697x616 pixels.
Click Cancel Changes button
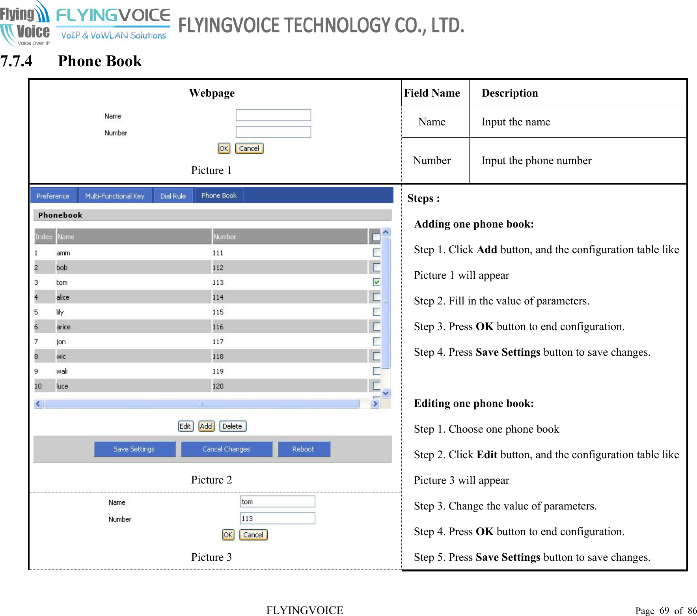pyautogui.click(x=226, y=449)
